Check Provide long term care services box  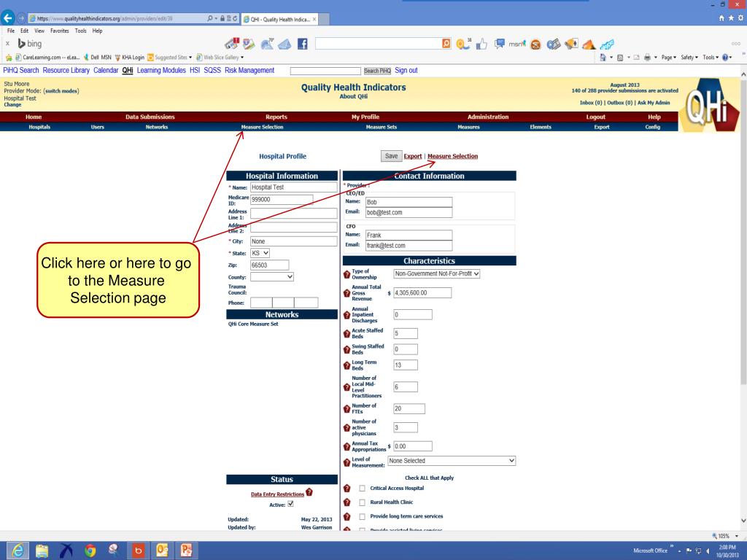click(x=362, y=517)
